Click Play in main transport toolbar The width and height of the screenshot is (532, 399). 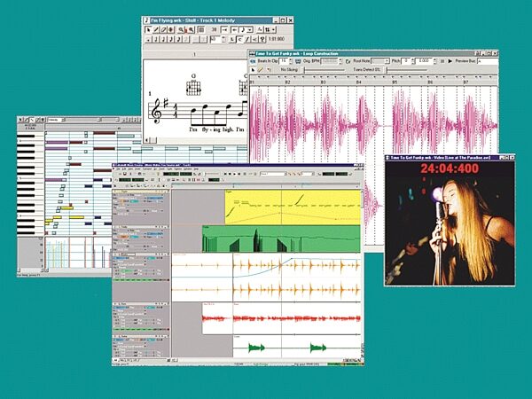[x=235, y=174]
